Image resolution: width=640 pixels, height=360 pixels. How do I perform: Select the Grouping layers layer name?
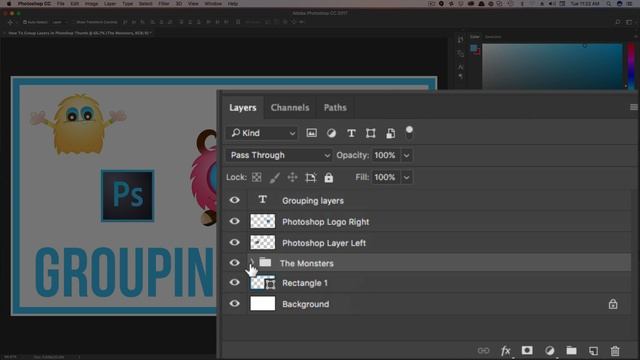(x=313, y=201)
